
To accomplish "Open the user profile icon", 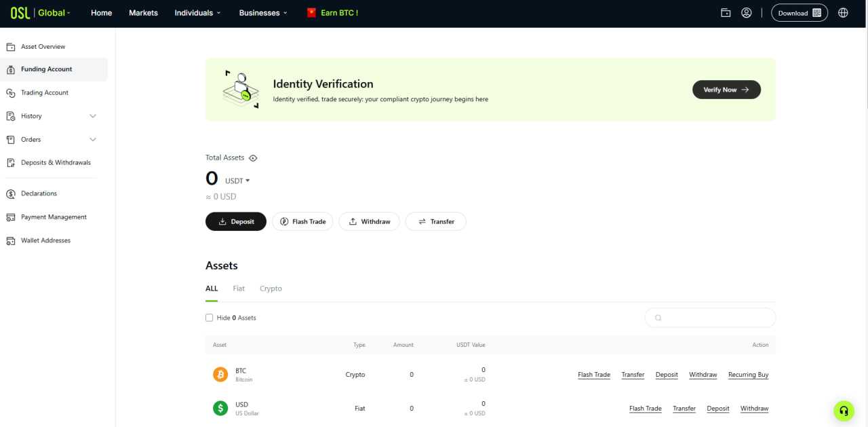I will click(x=747, y=13).
